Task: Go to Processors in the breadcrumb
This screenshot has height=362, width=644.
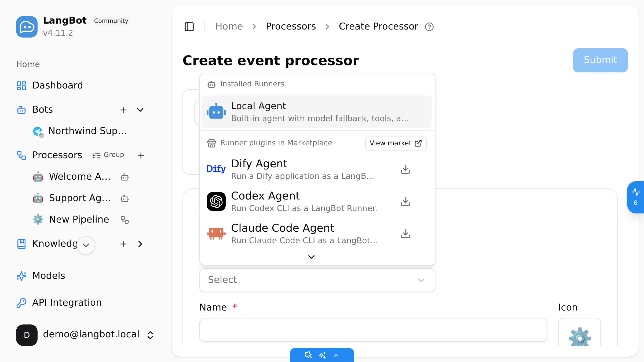Action: coord(291,26)
